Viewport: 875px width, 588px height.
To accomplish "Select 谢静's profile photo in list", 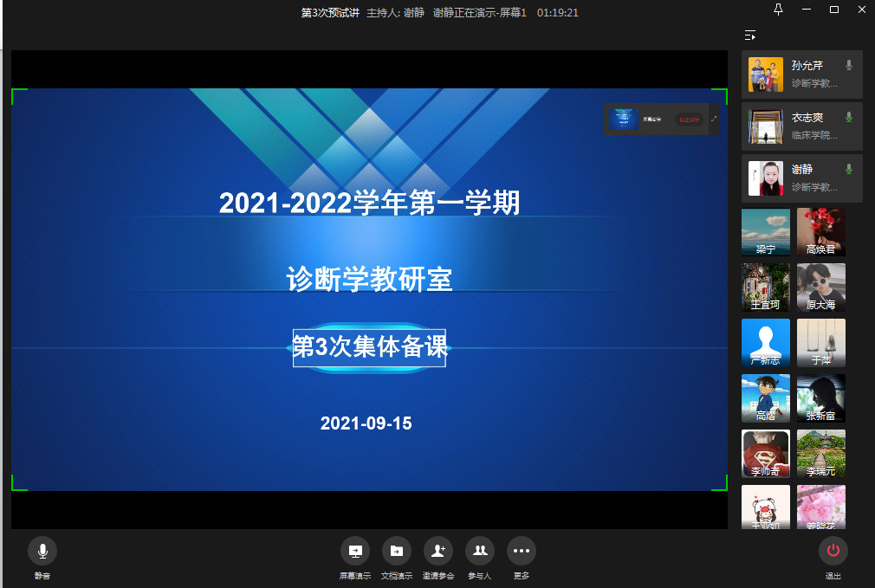I will point(766,178).
